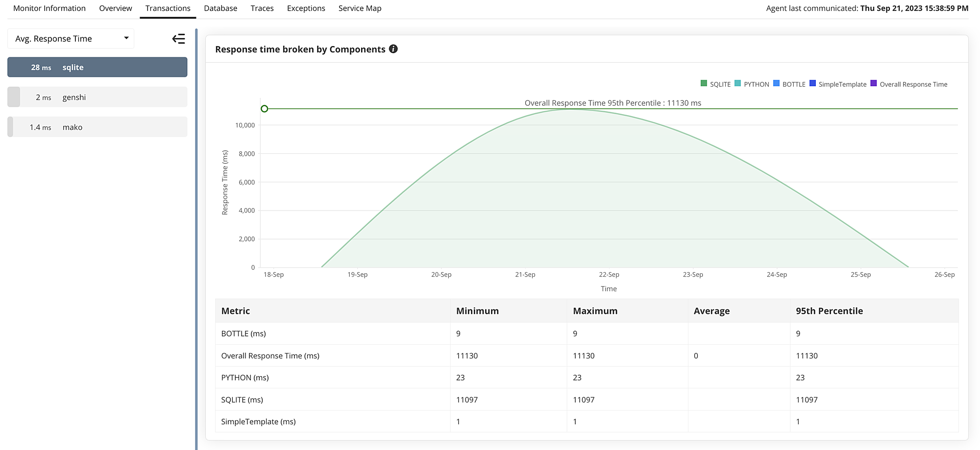This screenshot has height=450, width=980.
Task: Open the Service Map tab
Action: click(360, 8)
